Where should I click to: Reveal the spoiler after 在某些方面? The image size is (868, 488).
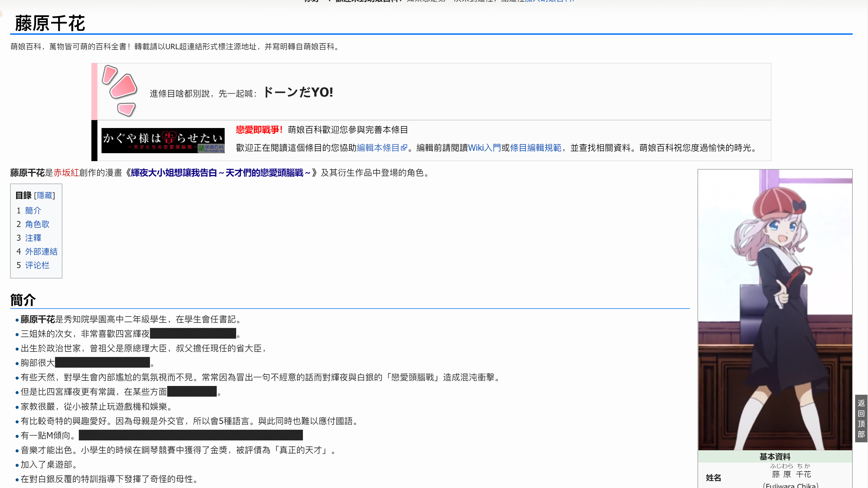coord(192,391)
